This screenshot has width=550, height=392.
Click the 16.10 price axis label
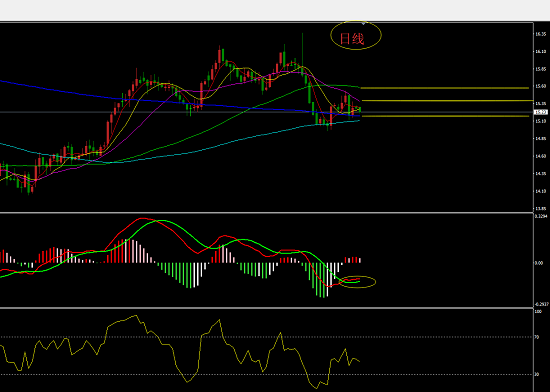541,52
